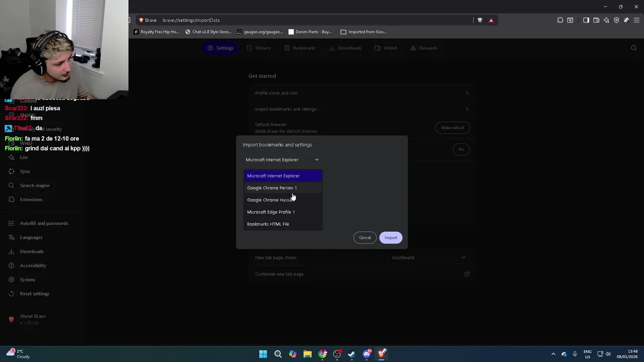Open Discord from the taskbar
This screenshot has width=644, height=362.
(367, 354)
